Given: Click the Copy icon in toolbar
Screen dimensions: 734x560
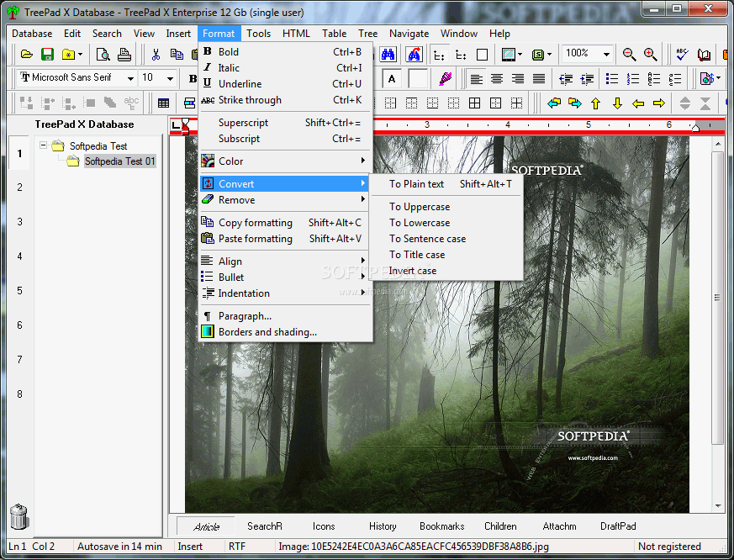Looking at the screenshot, I should pos(177,55).
